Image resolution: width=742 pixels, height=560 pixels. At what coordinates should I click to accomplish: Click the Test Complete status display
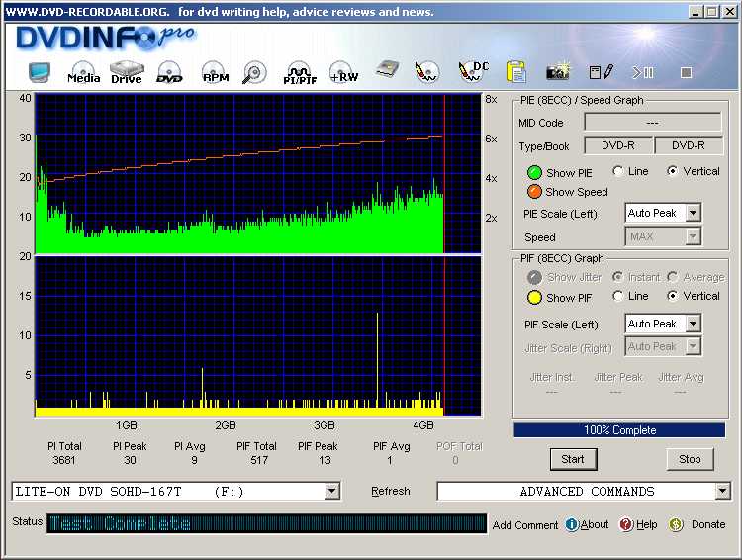coord(266,523)
